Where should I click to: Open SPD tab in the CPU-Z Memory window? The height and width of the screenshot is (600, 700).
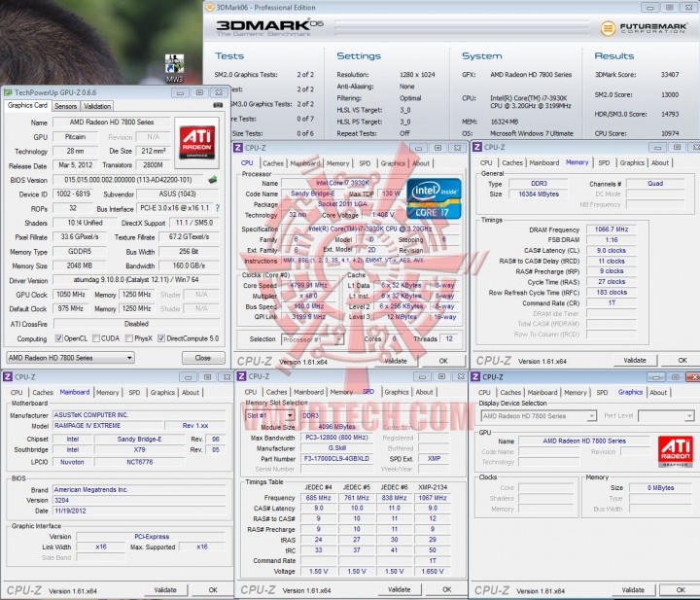pyautogui.click(x=604, y=163)
